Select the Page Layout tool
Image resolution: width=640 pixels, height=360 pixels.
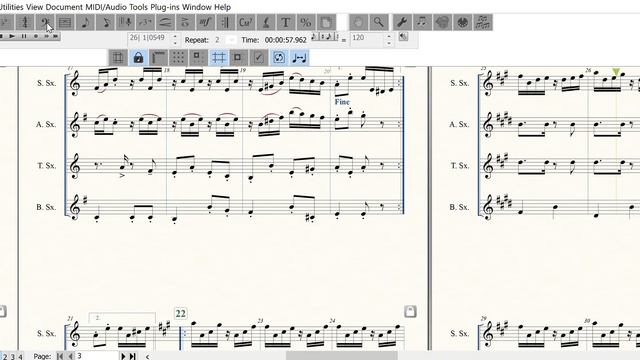point(326,22)
